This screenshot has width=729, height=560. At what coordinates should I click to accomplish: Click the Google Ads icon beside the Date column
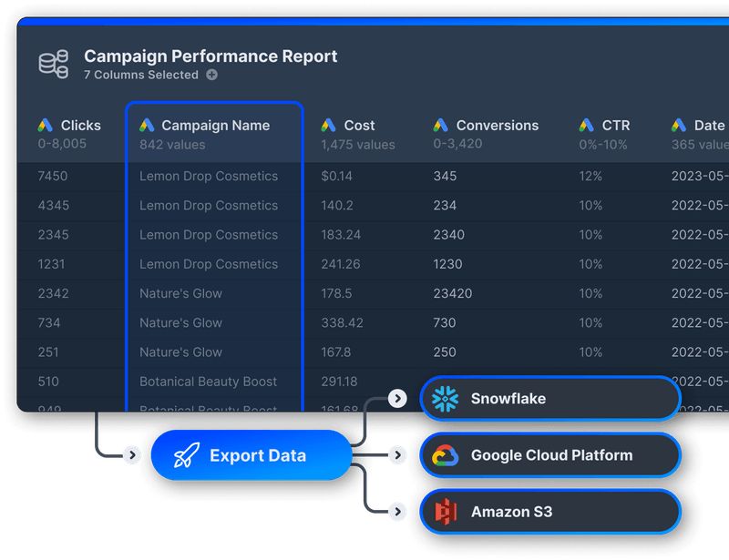click(x=676, y=125)
